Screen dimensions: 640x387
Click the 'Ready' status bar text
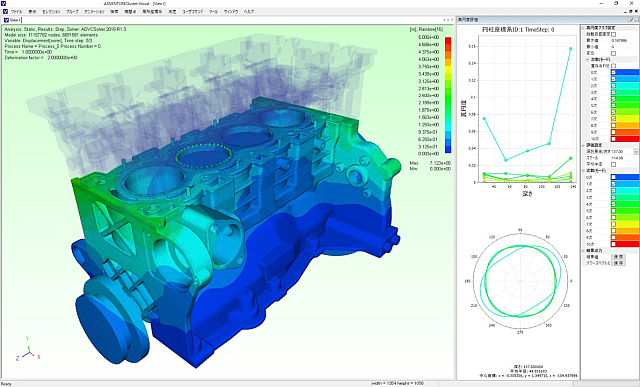[x=6, y=384]
